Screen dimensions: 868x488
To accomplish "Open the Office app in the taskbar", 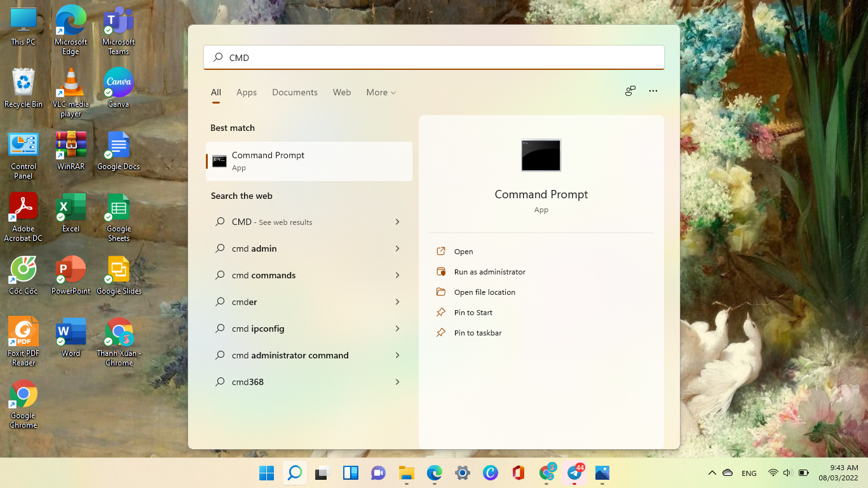I will pyautogui.click(x=519, y=473).
